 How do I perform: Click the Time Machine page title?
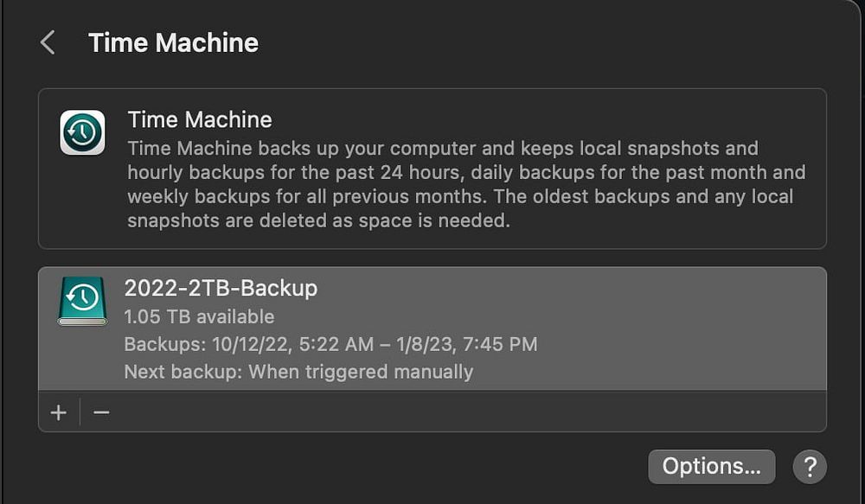[x=173, y=42]
